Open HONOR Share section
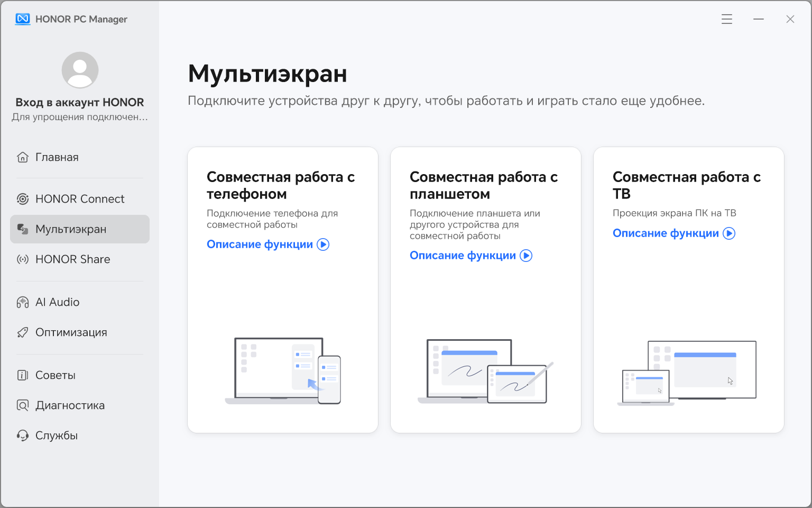This screenshot has width=812, height=508. point(80,259)
